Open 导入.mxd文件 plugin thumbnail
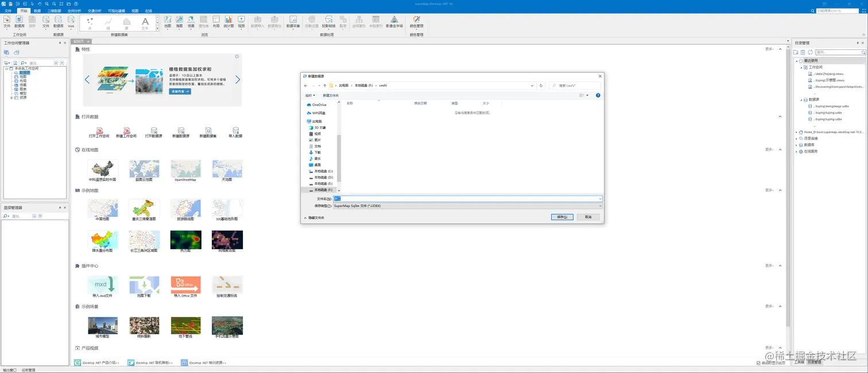The width and height of the screenshot is (868, 373). click(x=103, y=286)
